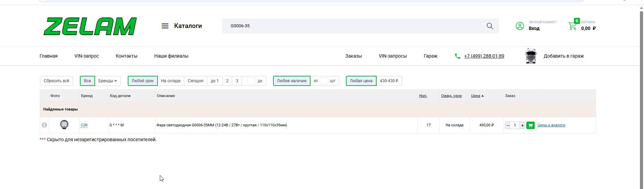Click phone number +7 (499) 288-01-89
Screen dimensions: 644x189
(x=484, y=56)
